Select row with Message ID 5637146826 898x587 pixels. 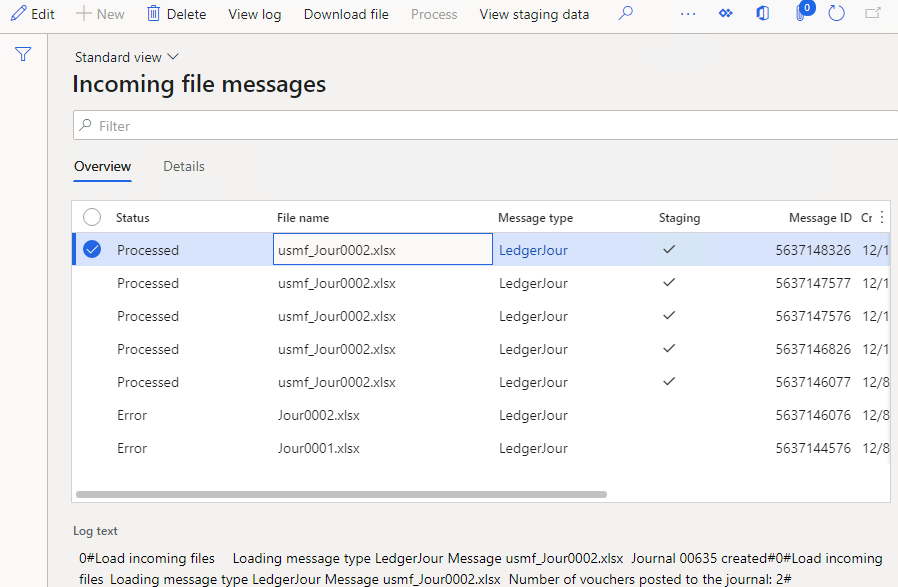[x=481, y=349]
